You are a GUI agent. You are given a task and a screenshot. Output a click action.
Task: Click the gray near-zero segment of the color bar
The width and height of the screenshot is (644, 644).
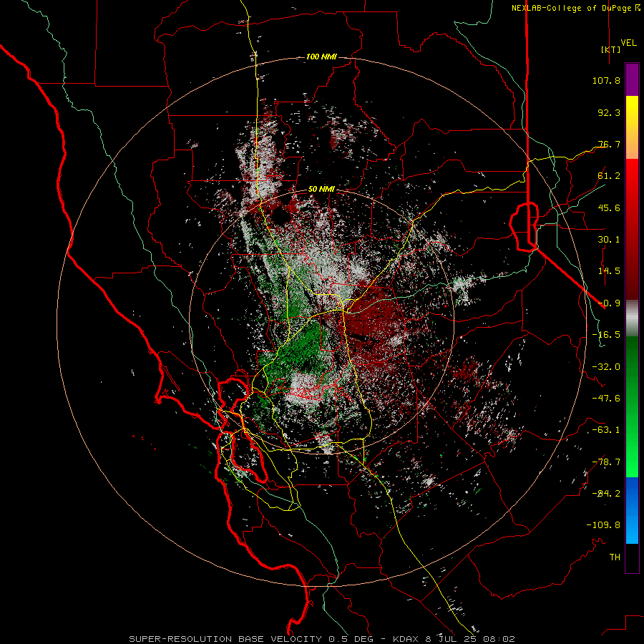point(632,318)
